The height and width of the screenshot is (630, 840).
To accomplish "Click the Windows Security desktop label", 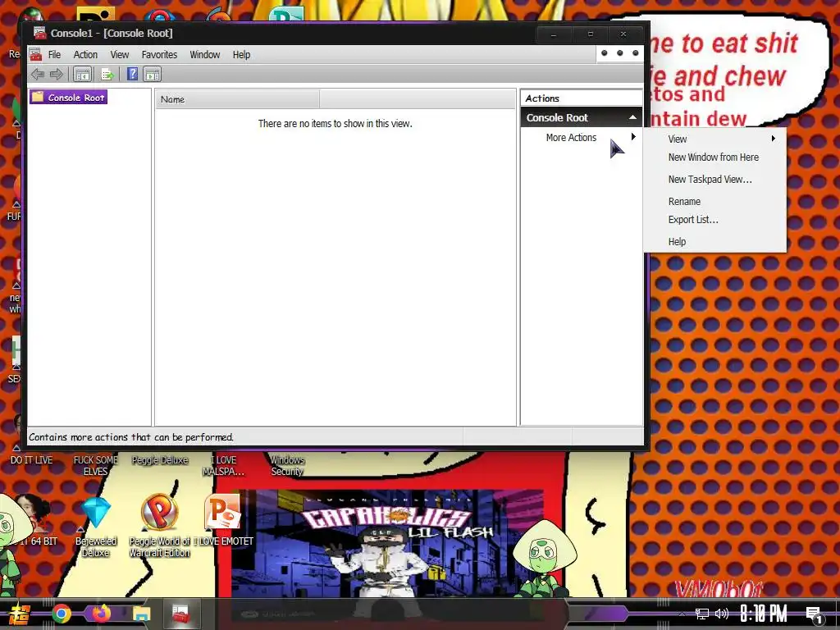I will coord(287,466).
